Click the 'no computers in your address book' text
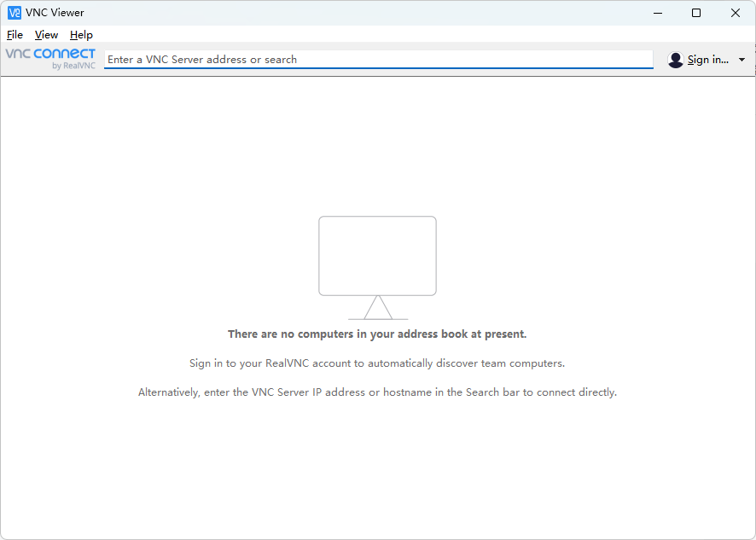Image resolution: width=756 pixels, height=540 pixels. click(x=377, y=334)
